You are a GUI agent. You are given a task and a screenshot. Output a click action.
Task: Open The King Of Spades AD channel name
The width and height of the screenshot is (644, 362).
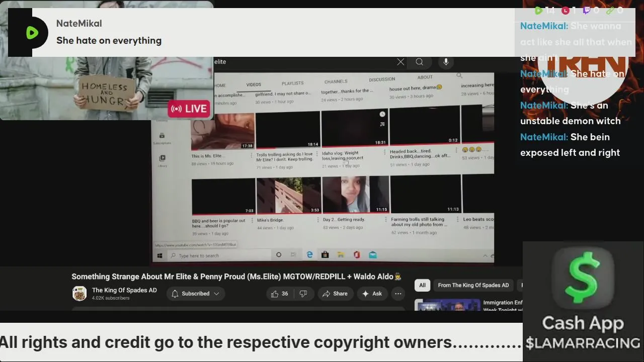click(x=124, y=290)
